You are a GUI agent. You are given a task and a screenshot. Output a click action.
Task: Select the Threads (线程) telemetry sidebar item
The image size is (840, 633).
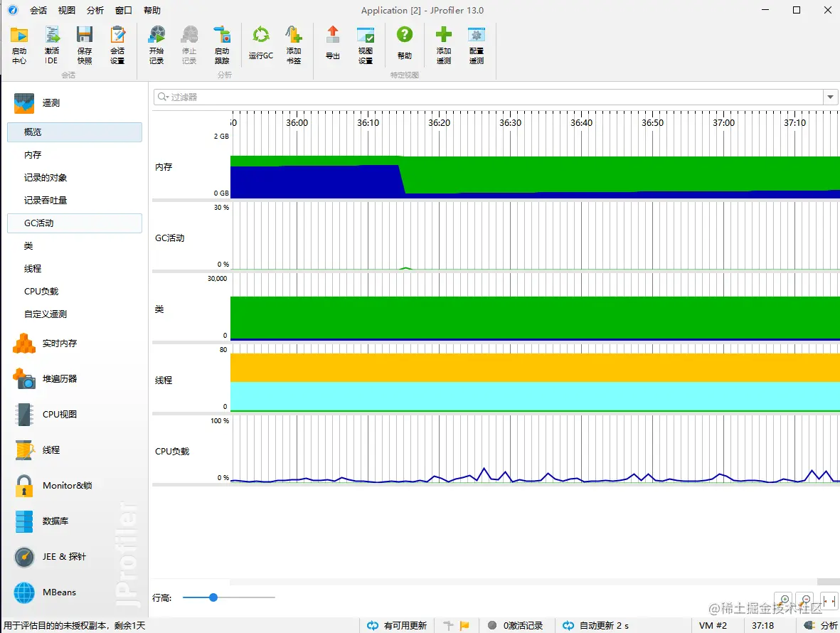click(x=75, y=268)
